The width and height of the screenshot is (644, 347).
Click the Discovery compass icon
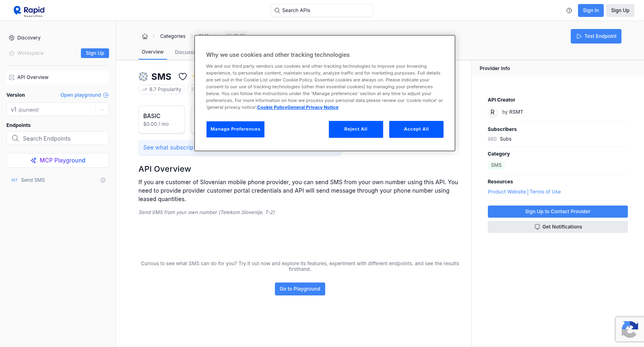tap(12, 38)
